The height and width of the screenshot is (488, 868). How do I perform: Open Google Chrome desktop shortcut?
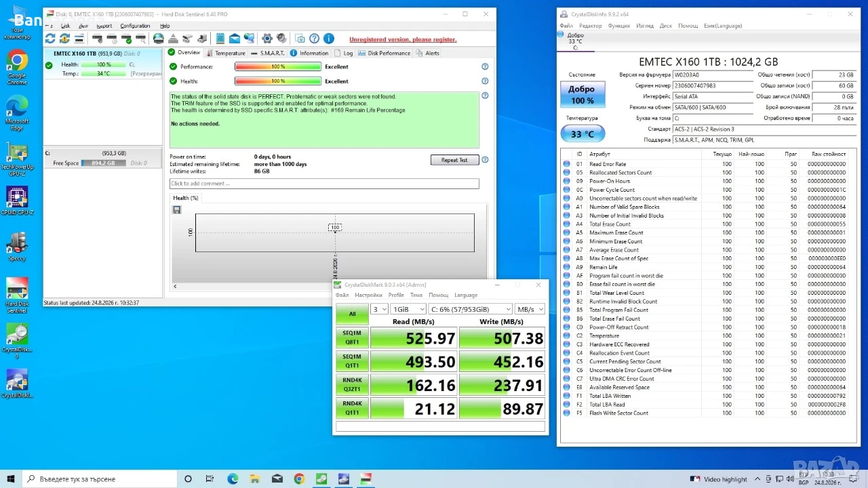coord(17,68)
